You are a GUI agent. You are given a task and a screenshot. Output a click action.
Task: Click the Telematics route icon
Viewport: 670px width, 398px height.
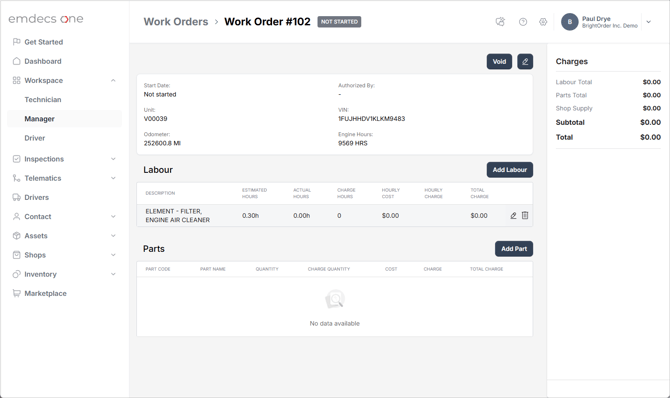[16, 178]
